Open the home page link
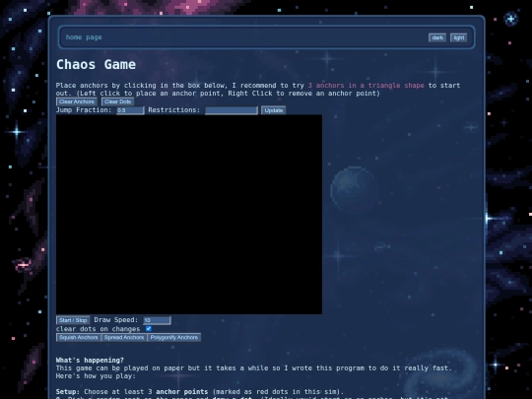 84,37
